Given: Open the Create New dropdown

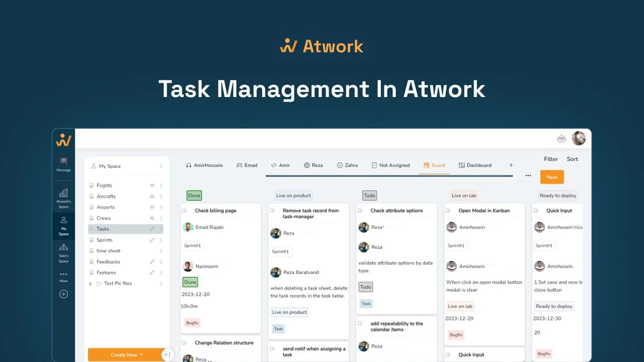Looking at the screenshot, I should (127, 354).
